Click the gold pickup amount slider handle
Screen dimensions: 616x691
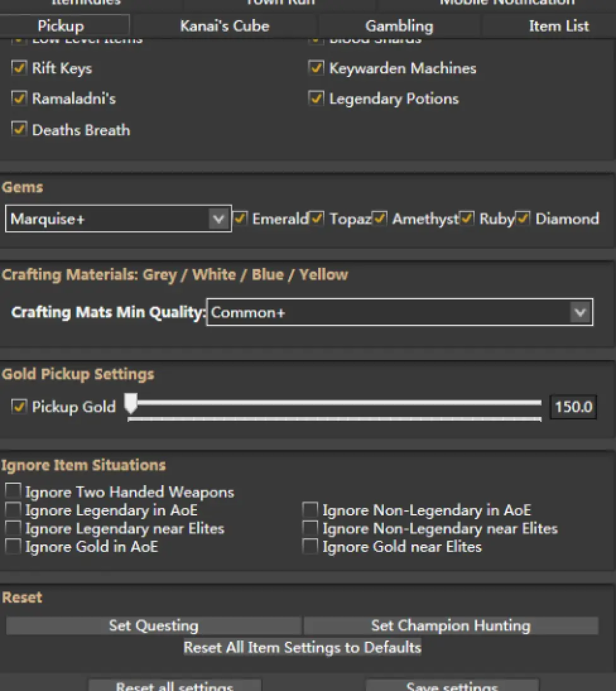tap(131, 402)
